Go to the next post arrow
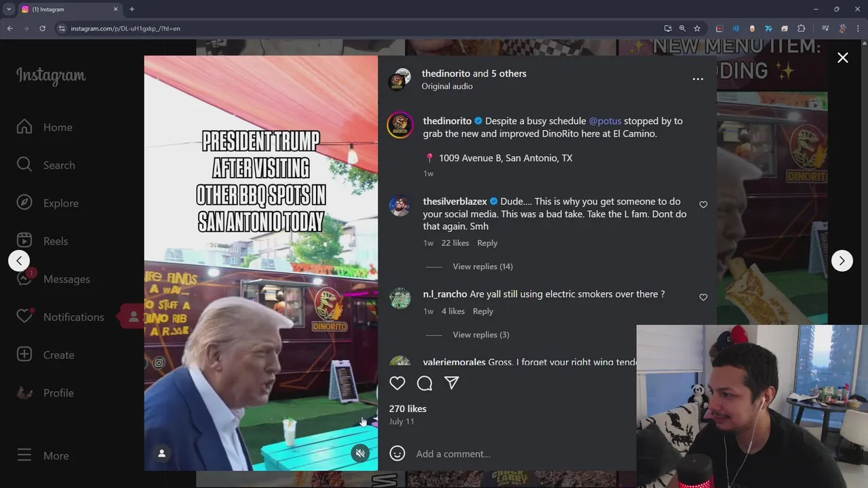868x488 pixels. (x=842, y=260)
